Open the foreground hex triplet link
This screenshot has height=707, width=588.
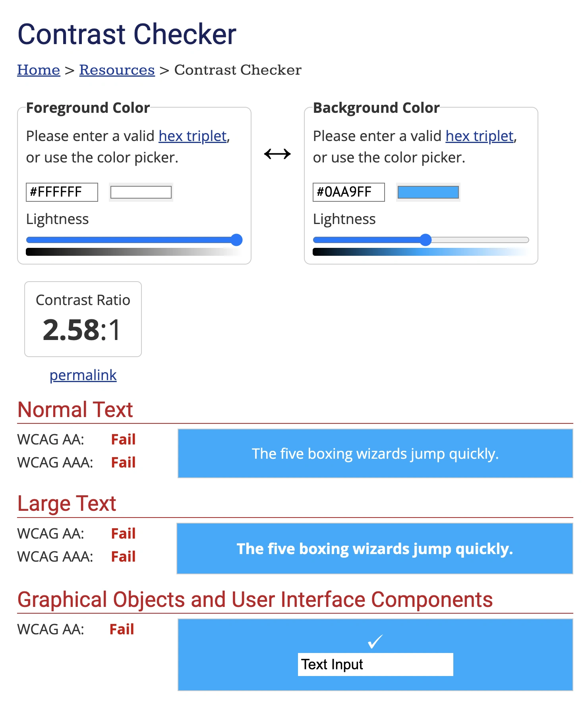(x=192, y=136)
